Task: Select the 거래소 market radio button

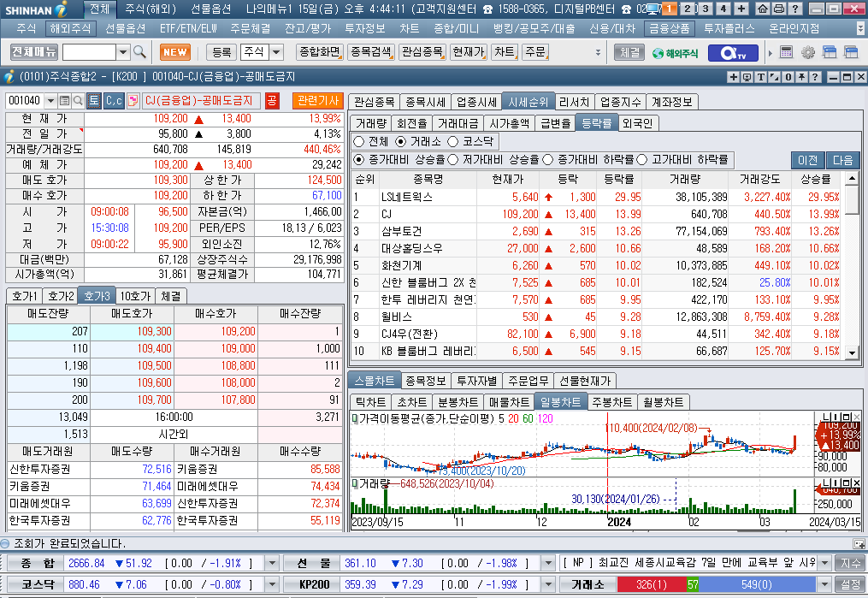Action: [x=401, y=142]
